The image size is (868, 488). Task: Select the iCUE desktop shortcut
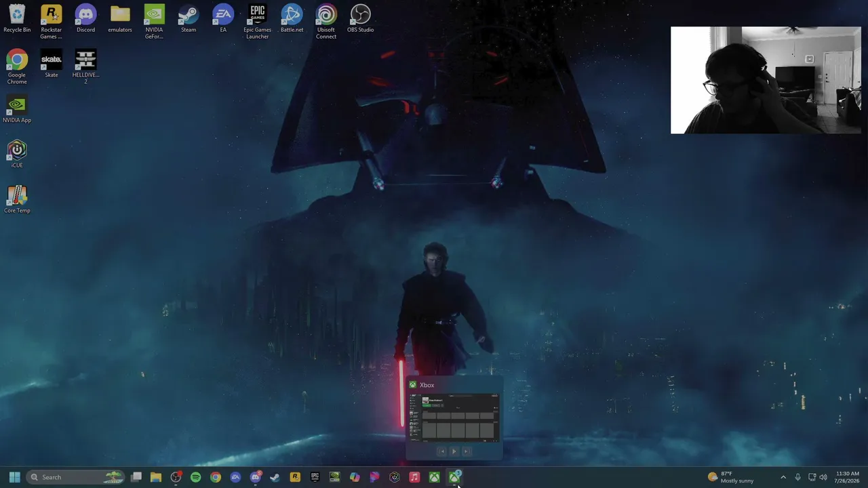click(17, 154)
